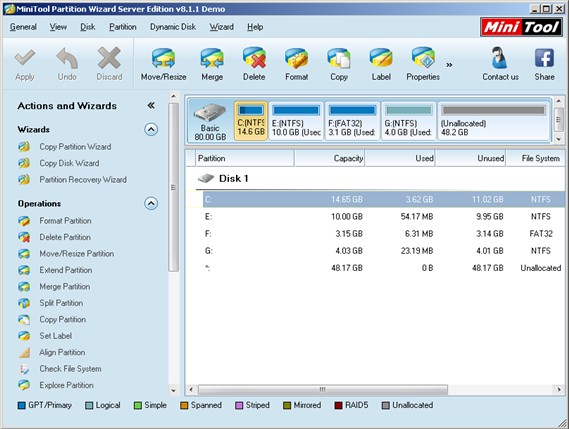Select the E: partition row in list
The width and height of the screenshot is (569, 429).
tap(375, 217)
